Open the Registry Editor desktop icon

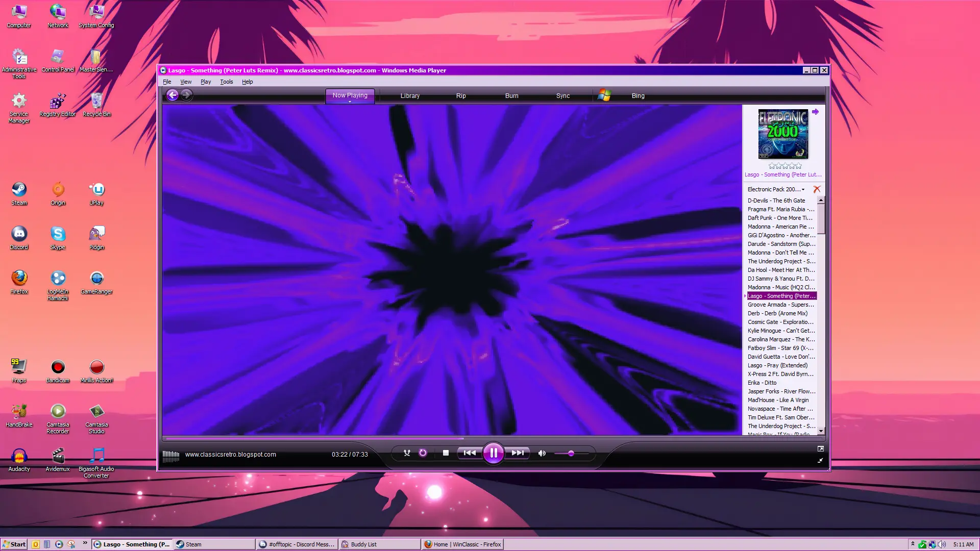point(58,105)
